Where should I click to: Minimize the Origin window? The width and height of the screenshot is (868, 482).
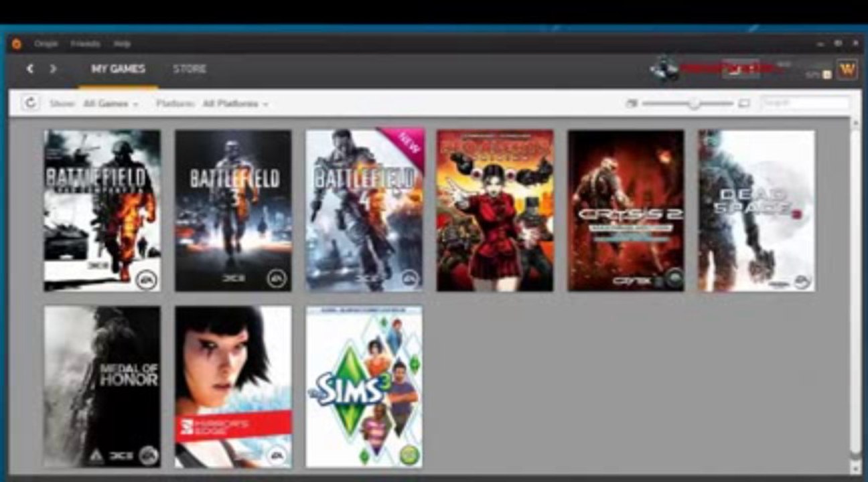tap(820, 44)
